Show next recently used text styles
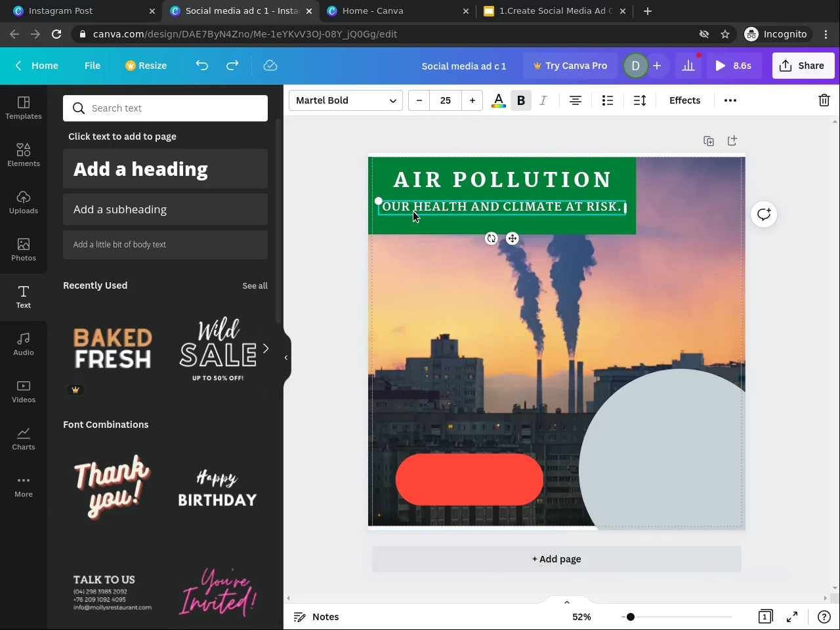 click(266, 348)
